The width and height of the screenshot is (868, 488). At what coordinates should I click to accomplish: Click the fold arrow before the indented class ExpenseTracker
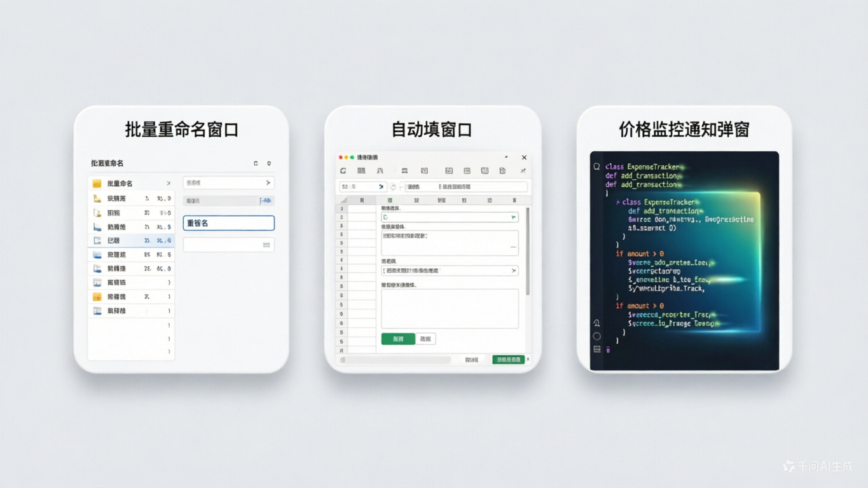coord(617,202)
